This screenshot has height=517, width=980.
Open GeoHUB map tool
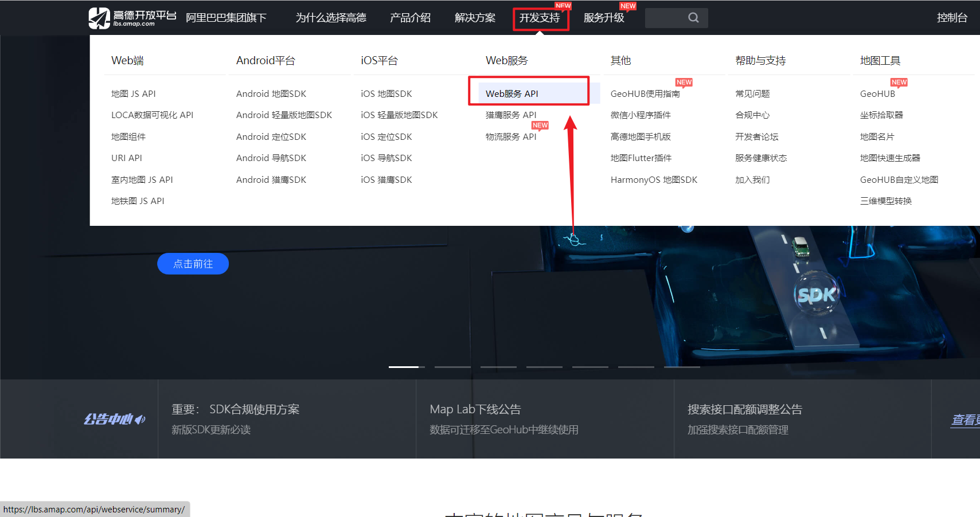[x=877, y=93]
